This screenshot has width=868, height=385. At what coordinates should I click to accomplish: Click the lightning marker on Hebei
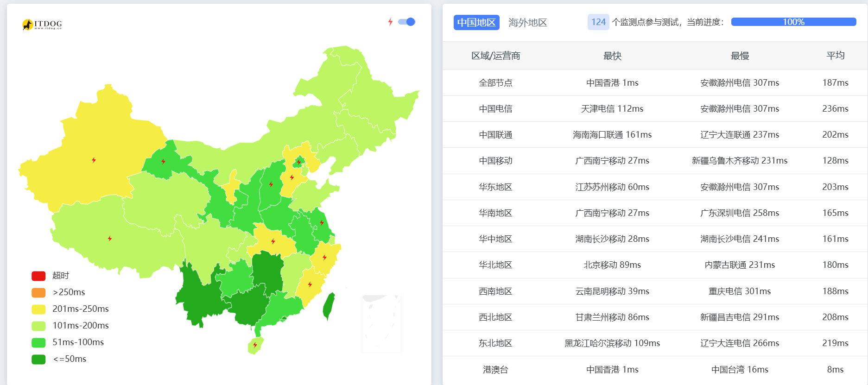pos(292,177)
